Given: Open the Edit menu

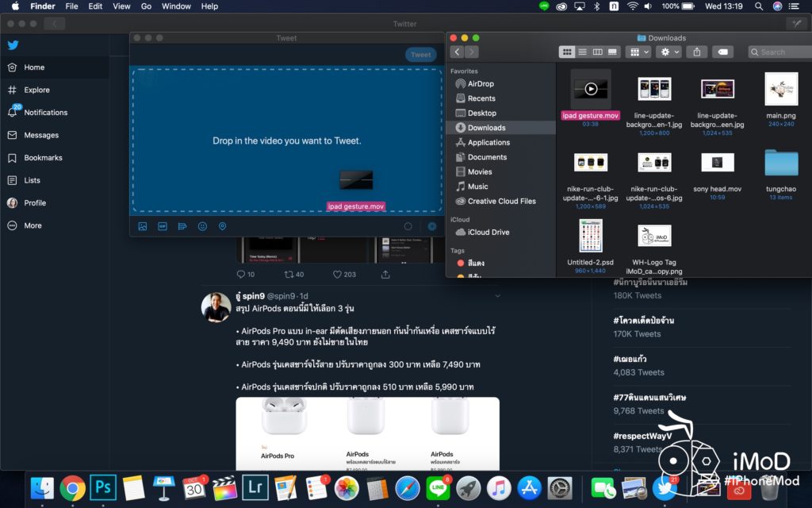Looking at the screenshot, I should [95, 6].
